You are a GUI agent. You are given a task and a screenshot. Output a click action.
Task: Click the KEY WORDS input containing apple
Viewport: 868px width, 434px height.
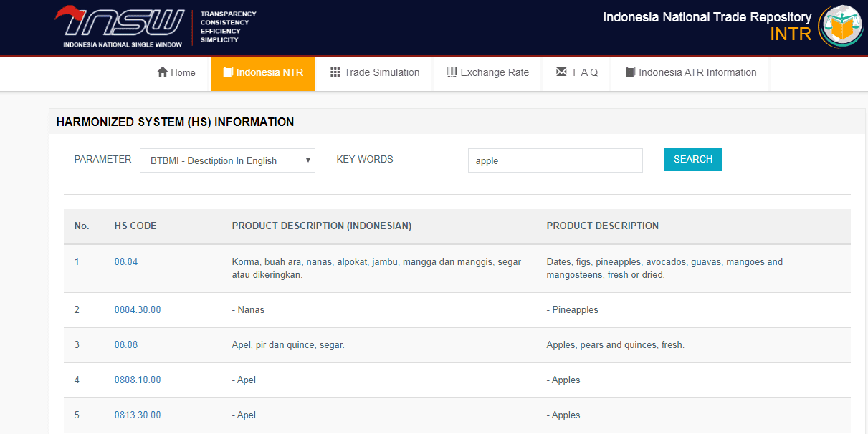(x=555, y=160)
